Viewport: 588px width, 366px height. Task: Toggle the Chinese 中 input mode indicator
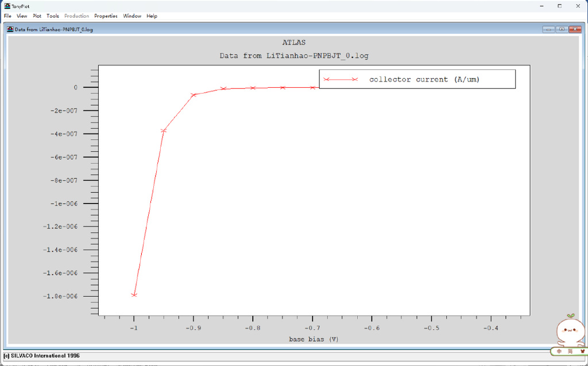559,352
